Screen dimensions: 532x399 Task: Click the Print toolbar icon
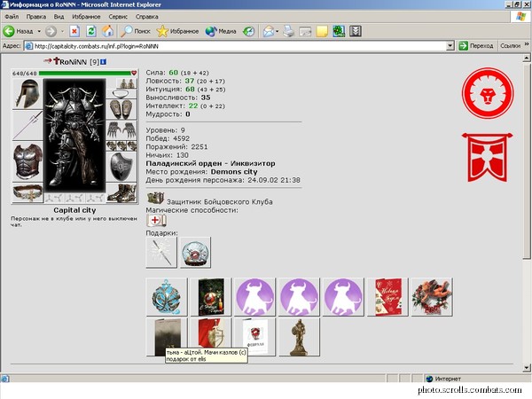(x=289, y=31)
